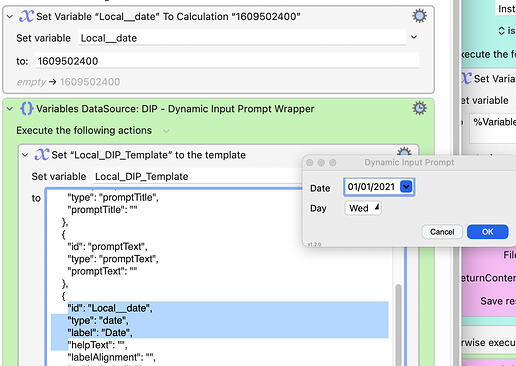Click the X icon of Set Local_DIP_Template action
The height and width of the screenshot is (366, 516).
(x=42, y=154)
